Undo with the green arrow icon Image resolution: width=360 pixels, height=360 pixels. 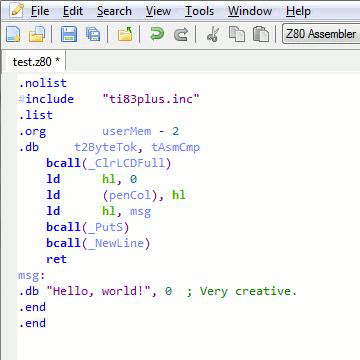[157, 34]
